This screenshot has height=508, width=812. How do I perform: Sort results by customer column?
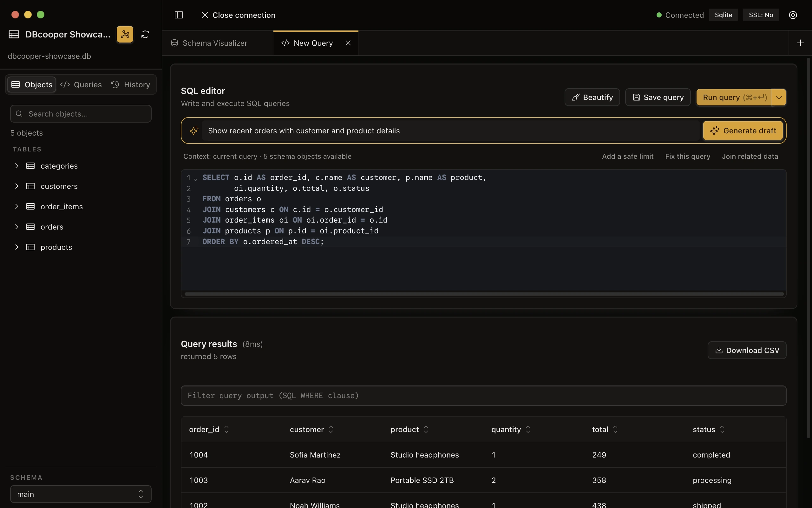click(x=331, y=429)
